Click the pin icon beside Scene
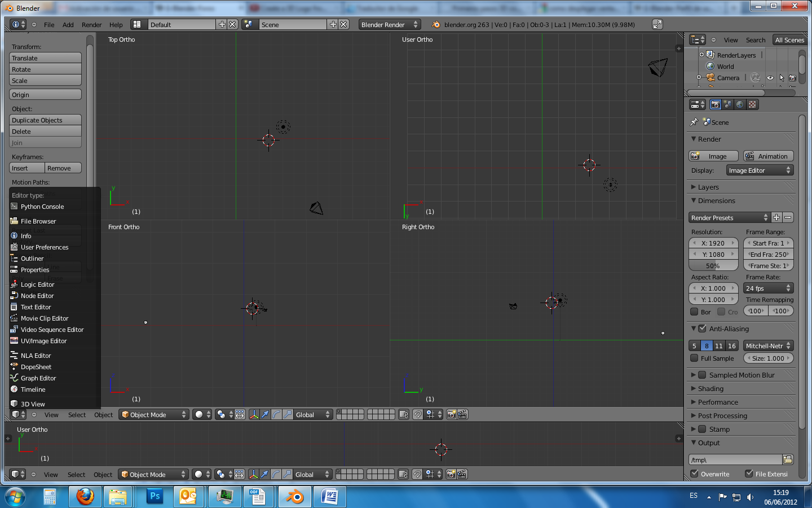 694,122
